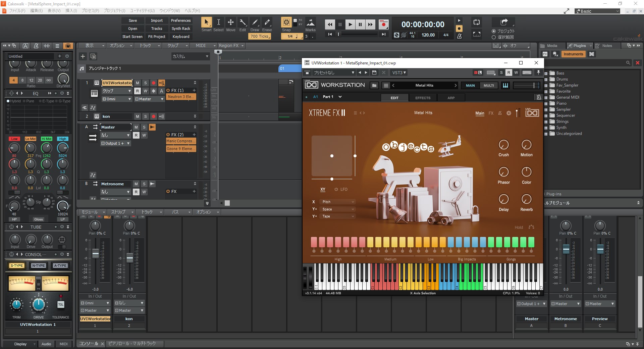Open Xtreme FX settings gear icon
644x349 pixels.
(509, 113)
